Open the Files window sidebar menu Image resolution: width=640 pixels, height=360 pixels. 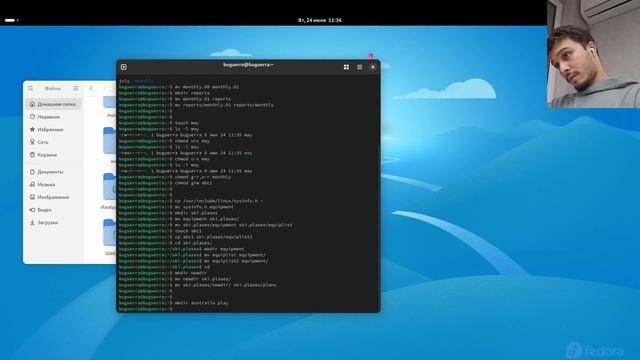(x=76, y=88)
